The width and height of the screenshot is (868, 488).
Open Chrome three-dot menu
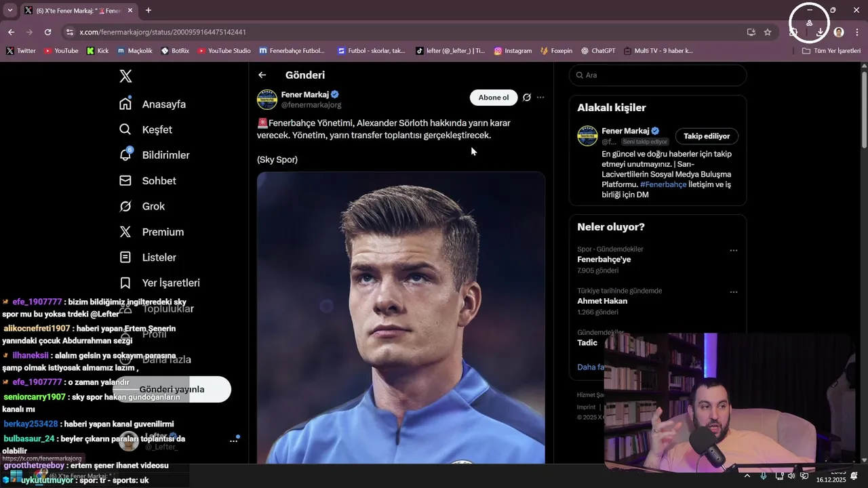click(857, 32)
